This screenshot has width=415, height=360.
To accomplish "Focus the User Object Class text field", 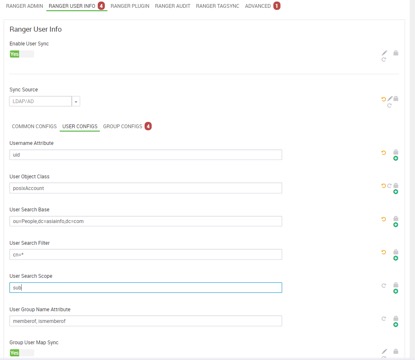I will (x=146, y=188).
